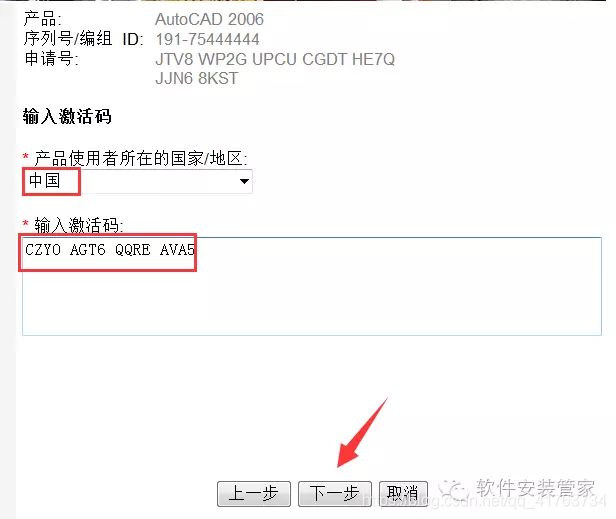Viewport: 616px width, 519px height.
Task: Click the 产品使用者所在的国家/地区 label
Action: (141, 158)
